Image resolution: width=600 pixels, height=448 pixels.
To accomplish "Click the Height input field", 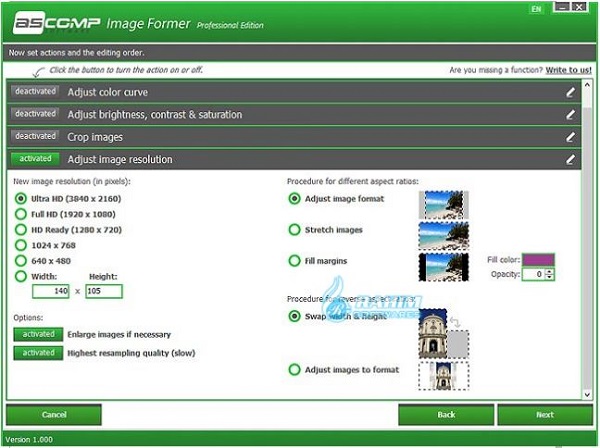I will coord(104,291).
